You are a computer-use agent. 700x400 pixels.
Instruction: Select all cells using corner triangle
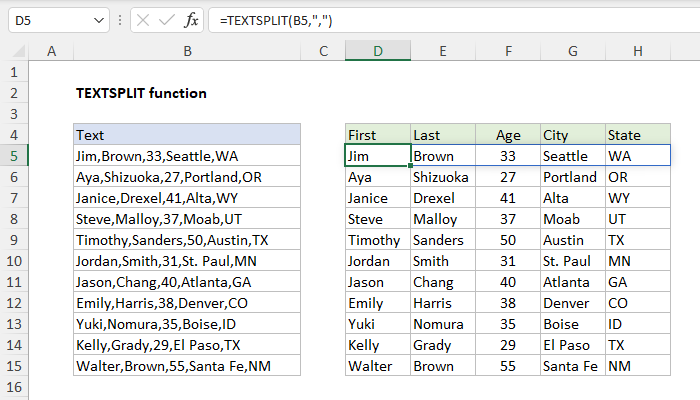18,51
